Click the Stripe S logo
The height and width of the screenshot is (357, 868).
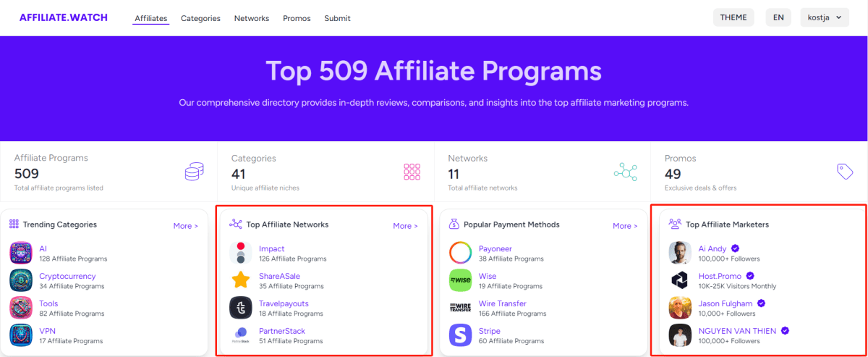(461, 335)
